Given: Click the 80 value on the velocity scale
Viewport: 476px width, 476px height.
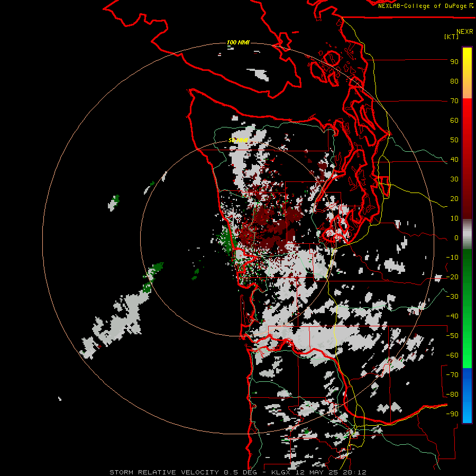Looking at the screenshot, I should pos(454,81).
